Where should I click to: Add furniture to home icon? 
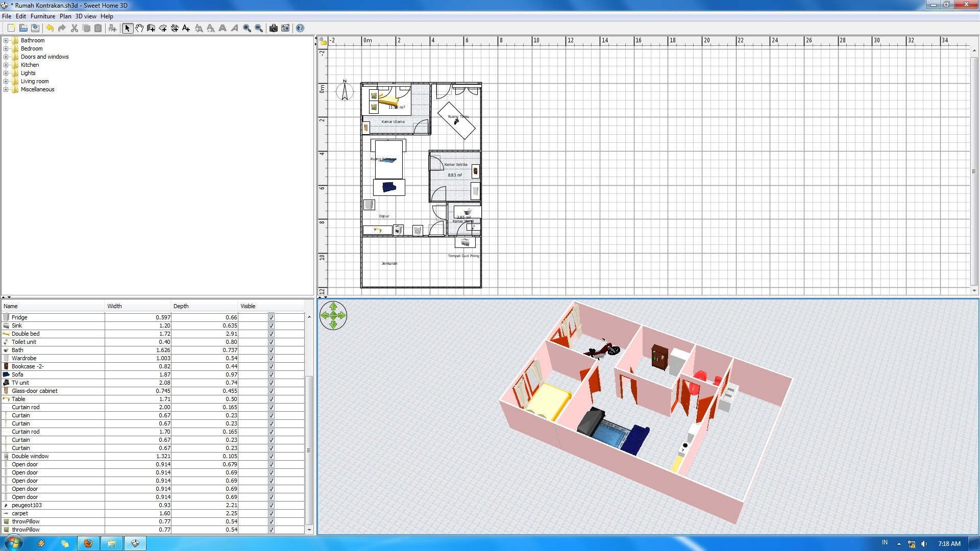(112, 28)
